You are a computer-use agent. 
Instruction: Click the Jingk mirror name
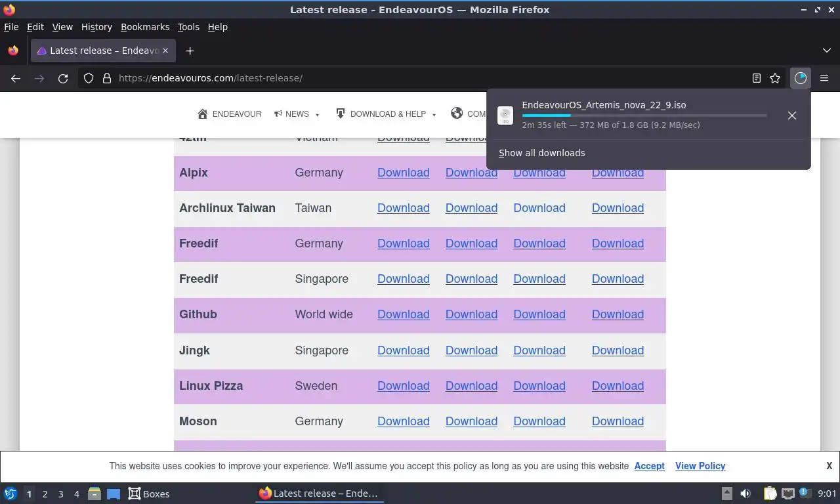point(194,350)
